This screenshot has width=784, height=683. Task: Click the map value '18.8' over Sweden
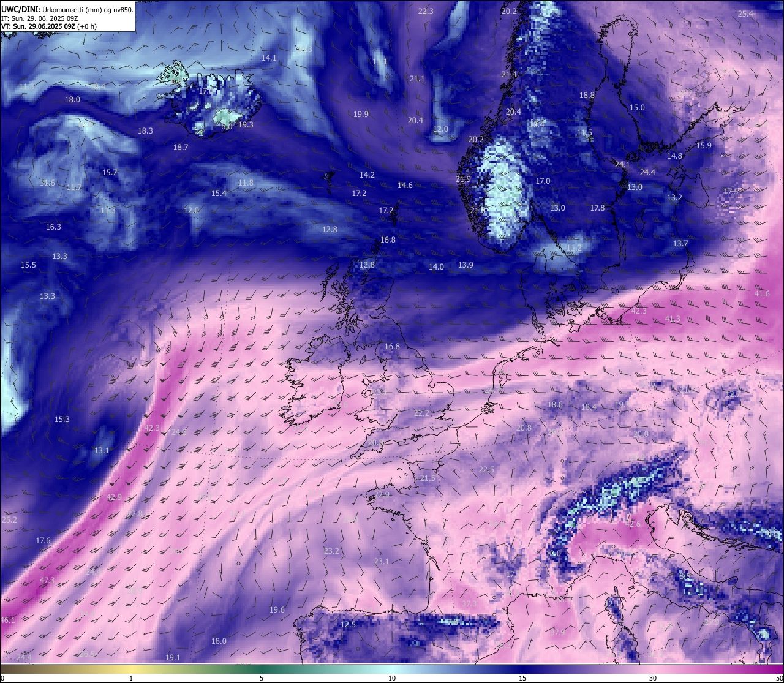(x=587, y=95)
